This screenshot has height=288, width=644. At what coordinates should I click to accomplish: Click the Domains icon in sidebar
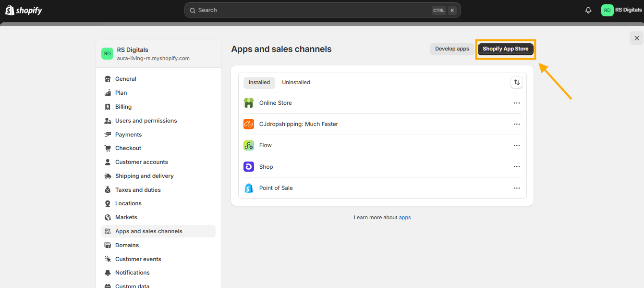click(108, 245)
